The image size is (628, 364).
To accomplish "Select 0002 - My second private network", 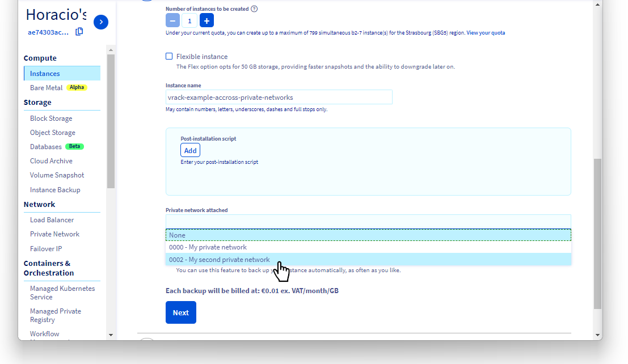I will (x=368, y=260).
